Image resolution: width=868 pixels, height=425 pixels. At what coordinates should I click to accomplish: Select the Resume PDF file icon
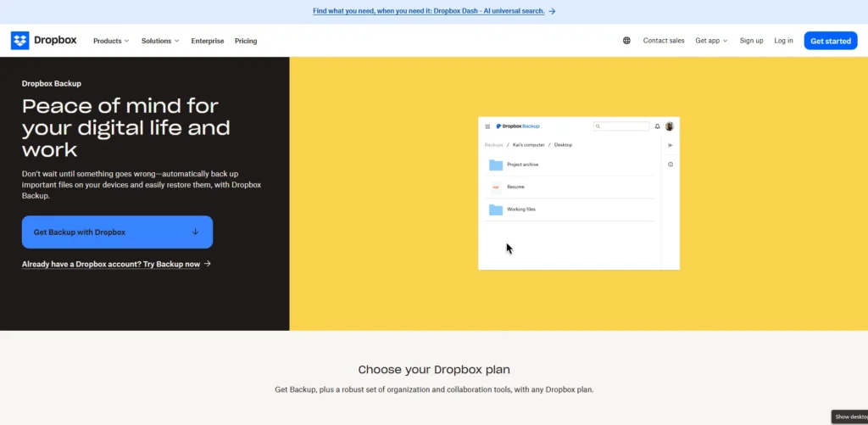click(x=496, y=187)
